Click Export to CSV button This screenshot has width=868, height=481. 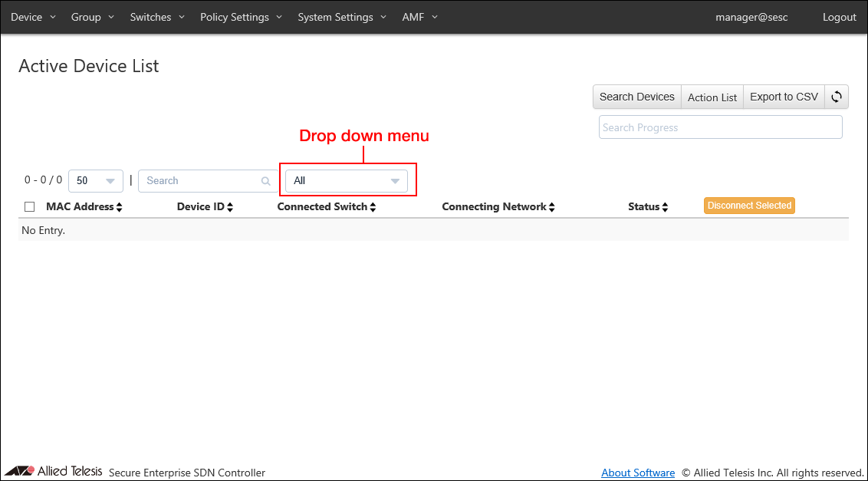784,97
